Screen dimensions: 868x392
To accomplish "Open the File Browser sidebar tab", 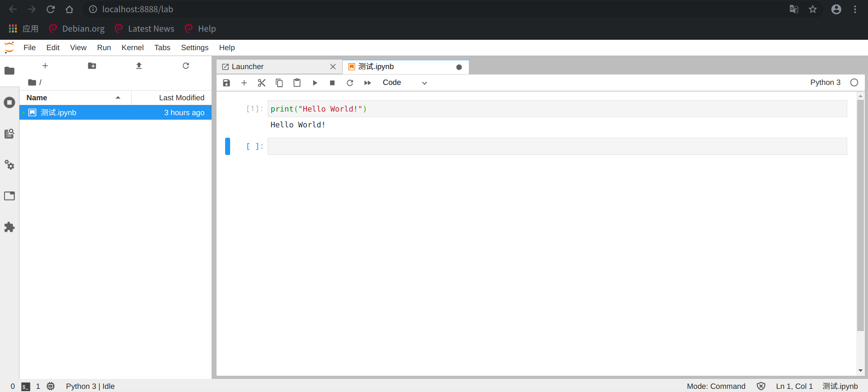I will pos(9,71).
